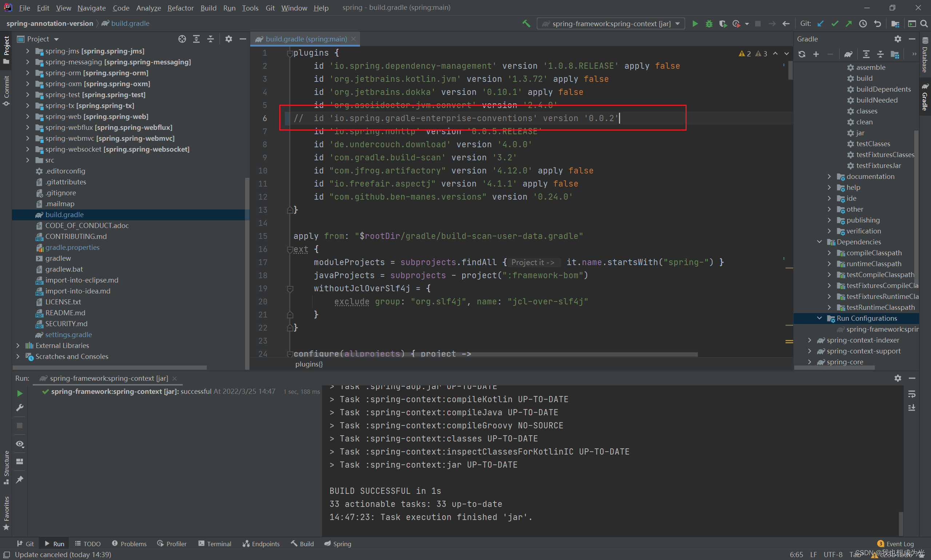Image resolution: width=931 pixels, height=560 pixels.
Task: Click Git update project arrow
Action: [820, 24]
